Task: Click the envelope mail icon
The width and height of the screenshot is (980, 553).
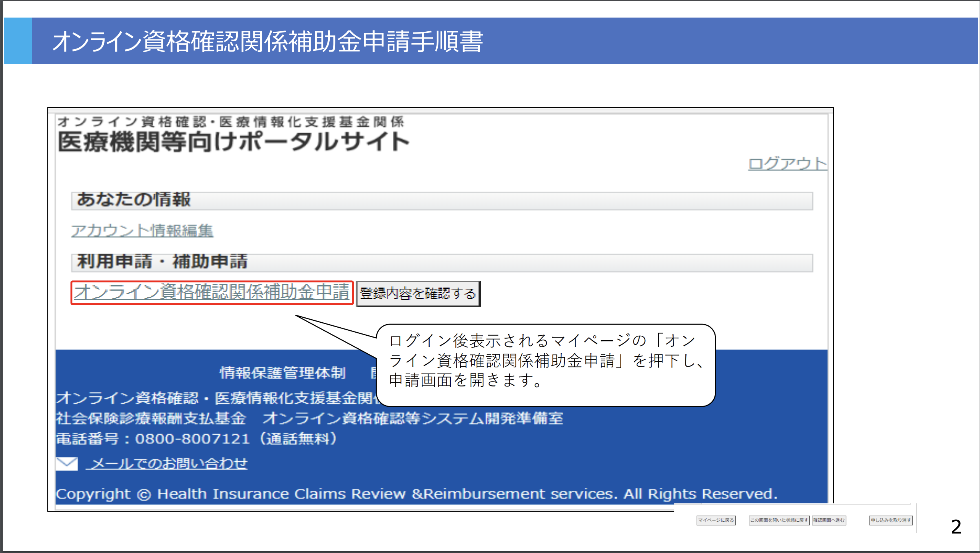Action: (67, 464)
